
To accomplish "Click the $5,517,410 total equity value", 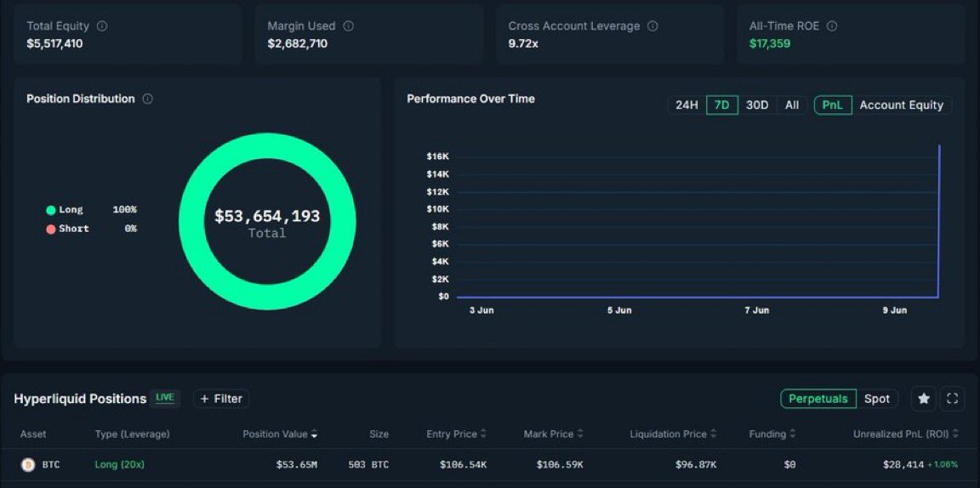I will [55, 43].
